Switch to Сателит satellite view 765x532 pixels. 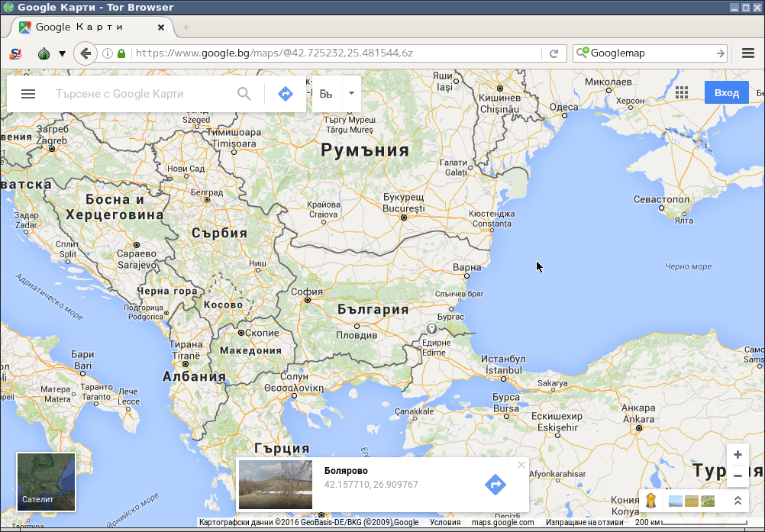point(47,482)
